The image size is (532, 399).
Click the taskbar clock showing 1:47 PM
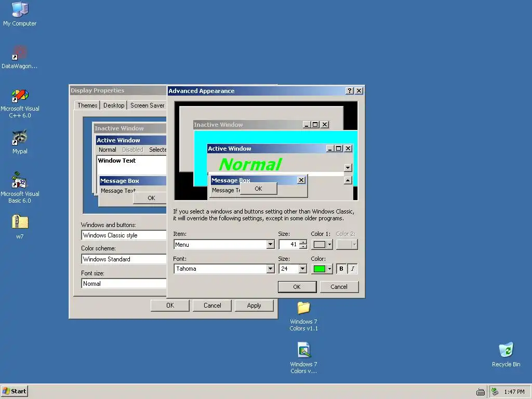514,392
